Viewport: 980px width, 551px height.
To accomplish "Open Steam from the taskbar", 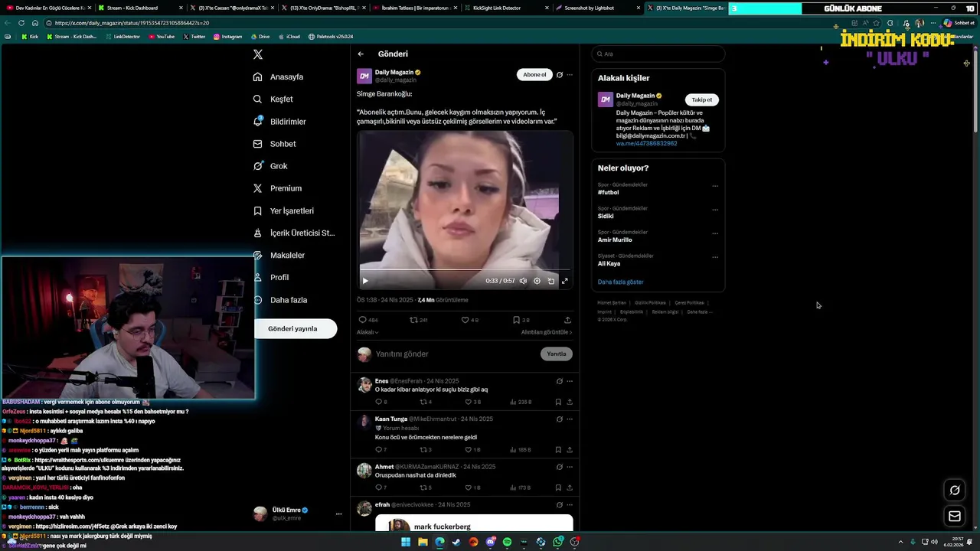I will (x=456, y=542).
